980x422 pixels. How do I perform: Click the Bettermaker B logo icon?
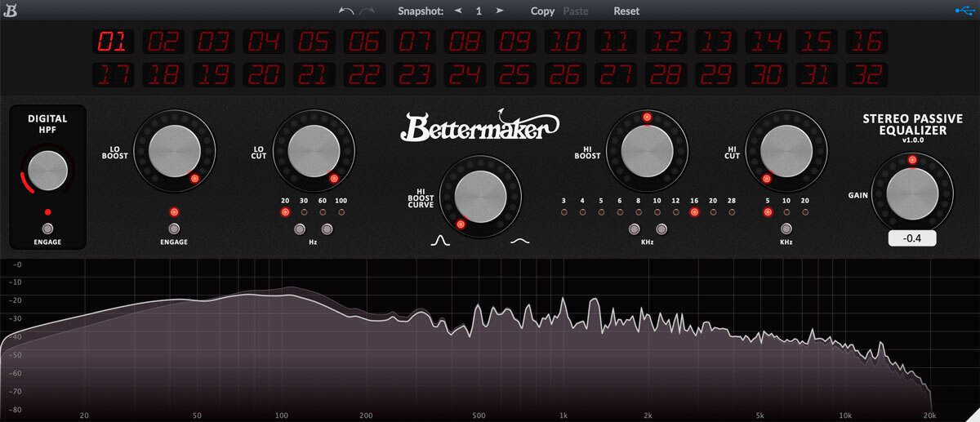(11, 11)
